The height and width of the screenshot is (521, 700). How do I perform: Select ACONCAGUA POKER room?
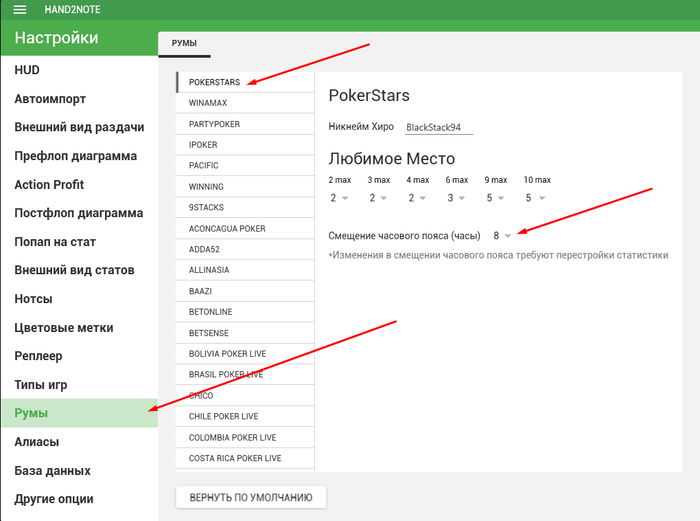click(x=245, y=228)
